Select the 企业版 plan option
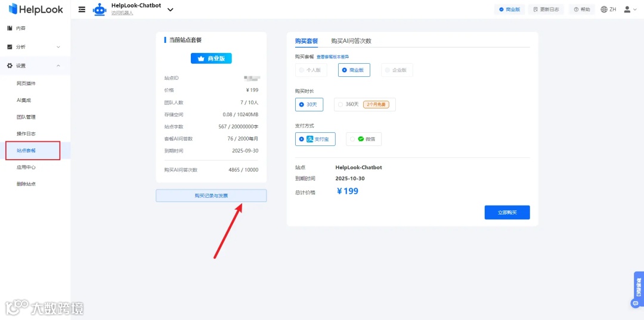Viewport: 644px width, 320px height. (397, 70)
